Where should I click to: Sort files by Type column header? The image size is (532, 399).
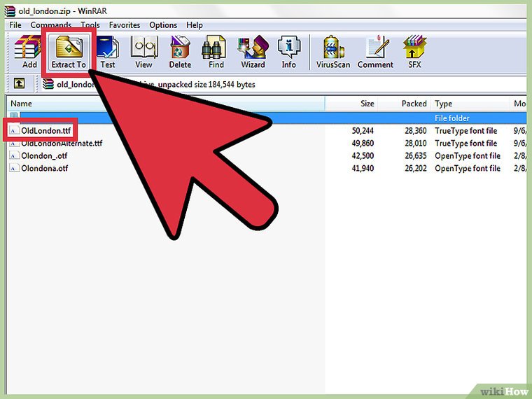pos(443,104)
